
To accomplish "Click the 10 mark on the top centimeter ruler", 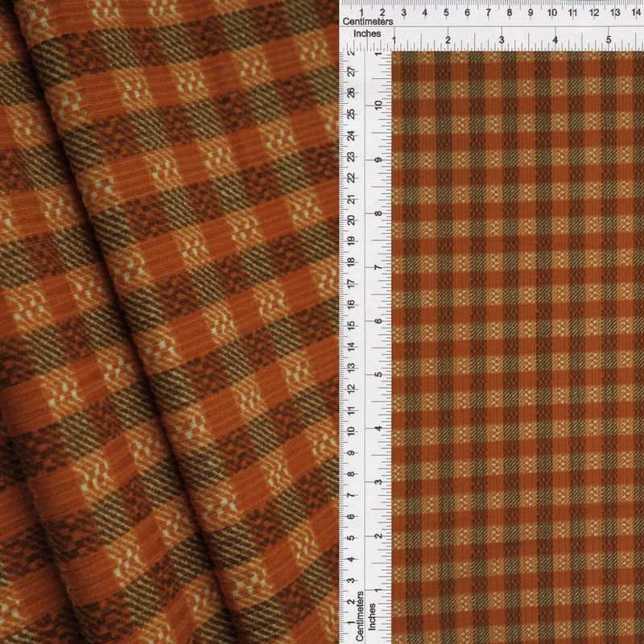I will point(551,13).
